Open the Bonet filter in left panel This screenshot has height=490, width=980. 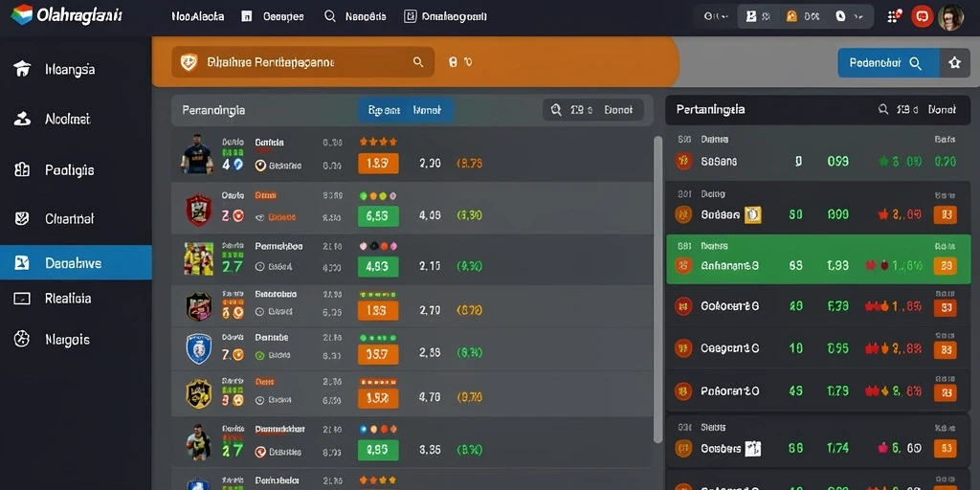click(x=618, y=110)
